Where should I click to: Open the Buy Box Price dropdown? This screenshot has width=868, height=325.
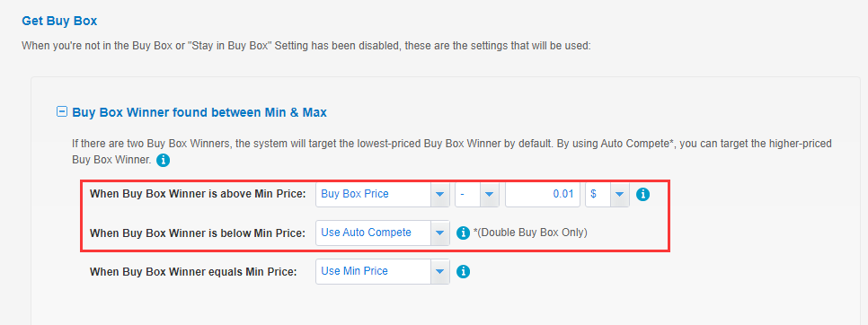(383, 195)
